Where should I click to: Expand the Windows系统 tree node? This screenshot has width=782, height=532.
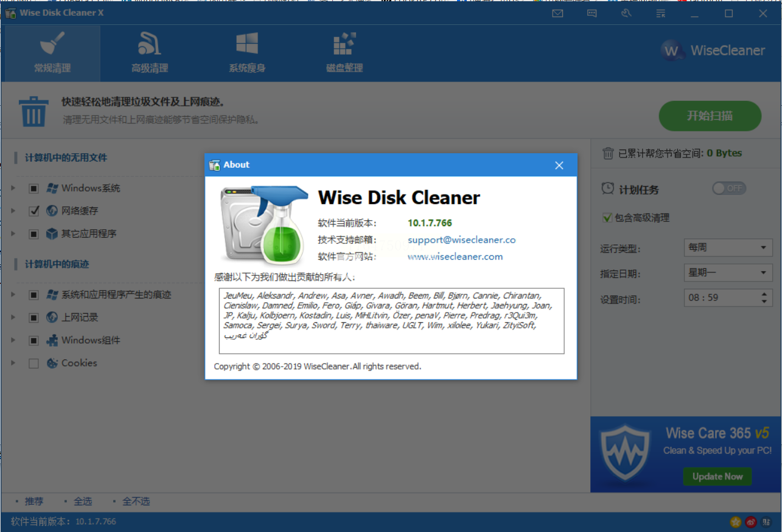click(13, 188)
